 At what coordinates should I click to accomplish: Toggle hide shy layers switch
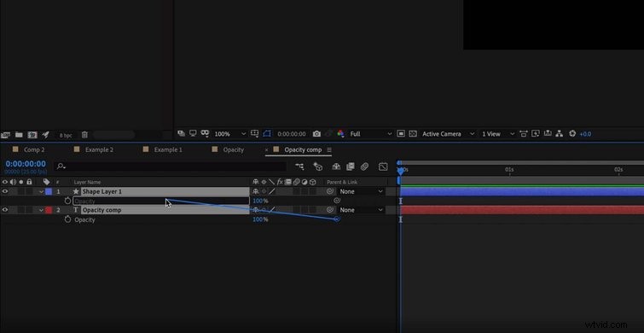point(336,166)
